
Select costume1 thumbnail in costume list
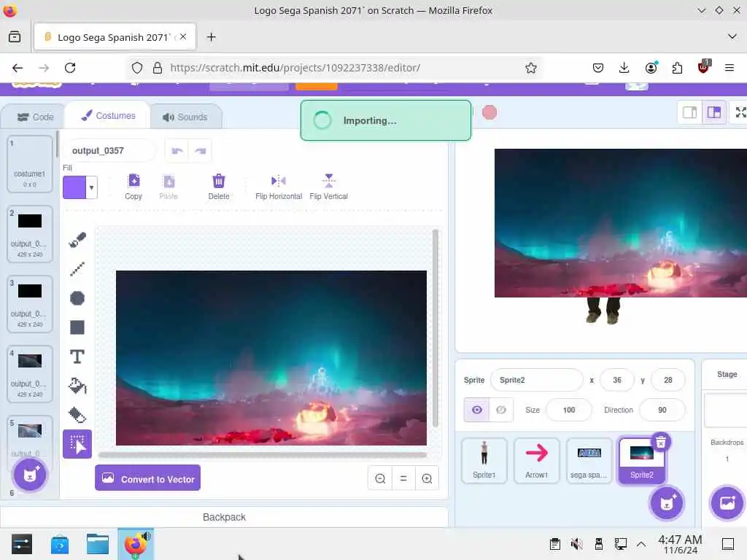(29, 164)
